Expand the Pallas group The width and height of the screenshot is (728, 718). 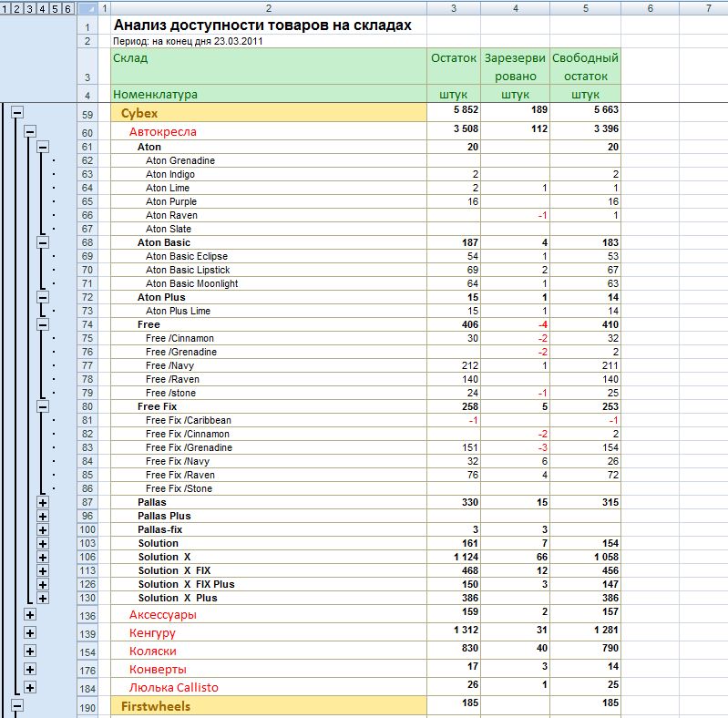click(x=43, y=502)
